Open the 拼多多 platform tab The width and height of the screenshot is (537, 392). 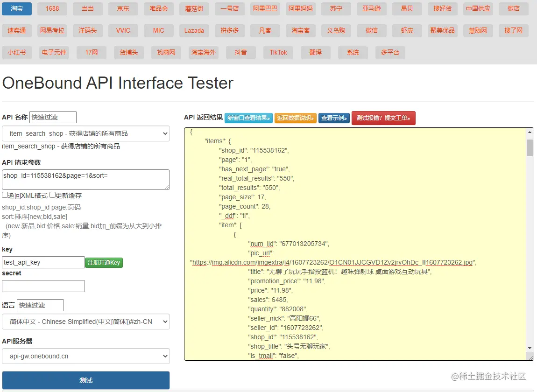tap(230, 30)
